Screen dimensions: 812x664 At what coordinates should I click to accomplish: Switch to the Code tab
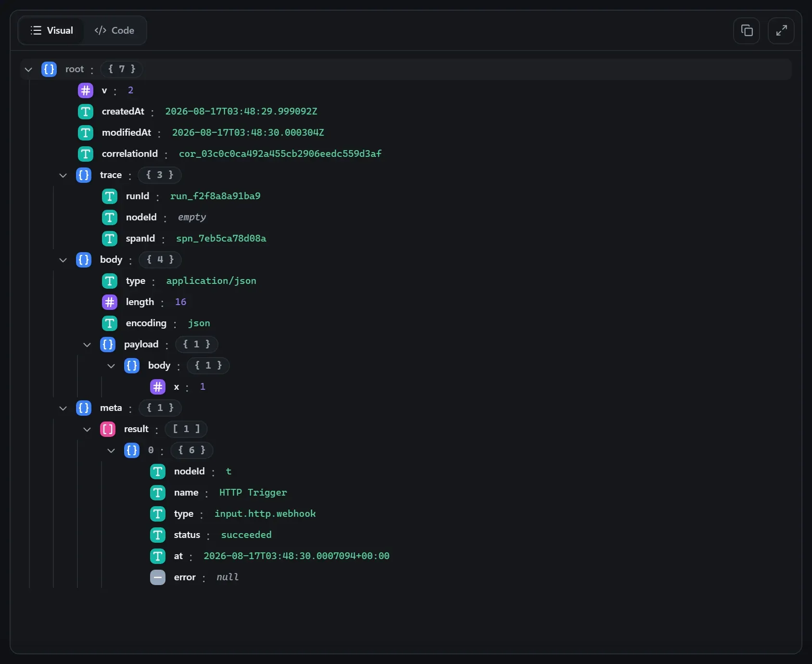coord(114,30)
